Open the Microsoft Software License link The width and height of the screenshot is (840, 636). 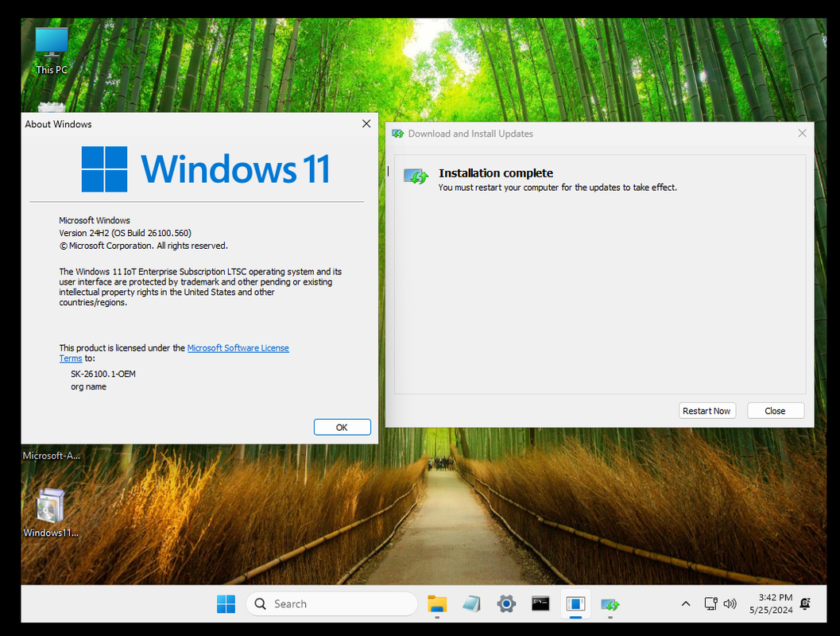point(238,347)
